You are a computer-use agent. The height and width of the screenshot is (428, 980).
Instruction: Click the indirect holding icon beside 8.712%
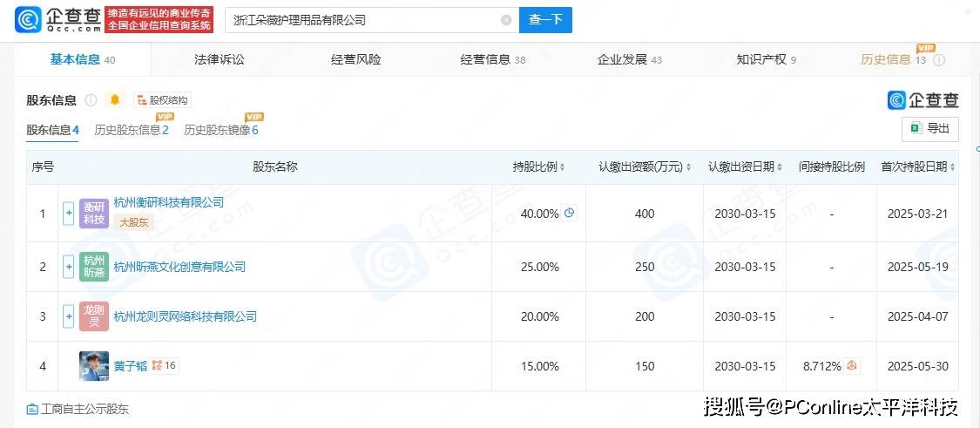coord(852,366)
